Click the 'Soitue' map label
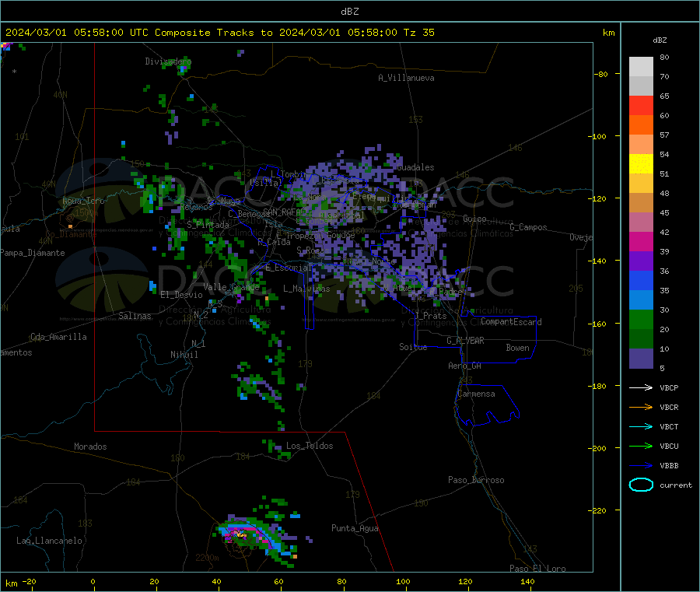This screenshot has width=700, height=592. [x=413, y=347]
